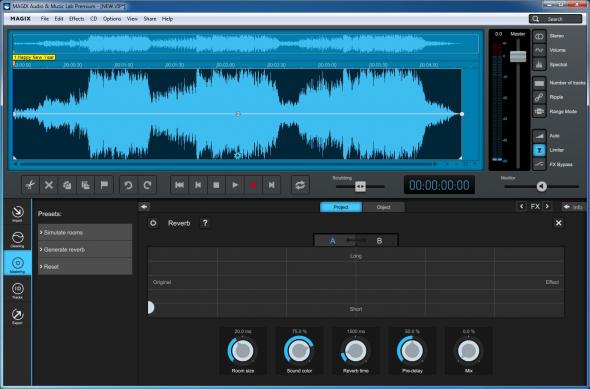
Task: Click the paste icon in the toolbar
Action: point(85,185)
